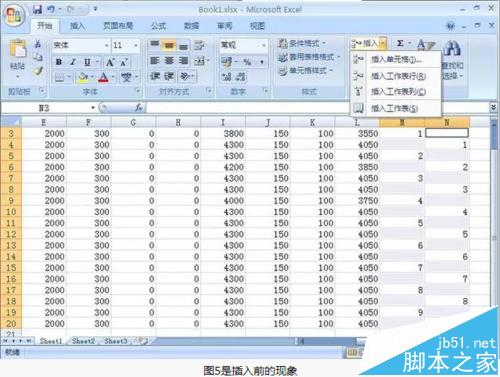The height and width of the screenshot is (377, 500).
Task: Increase font size with large A
Action: tap(110, 62)
